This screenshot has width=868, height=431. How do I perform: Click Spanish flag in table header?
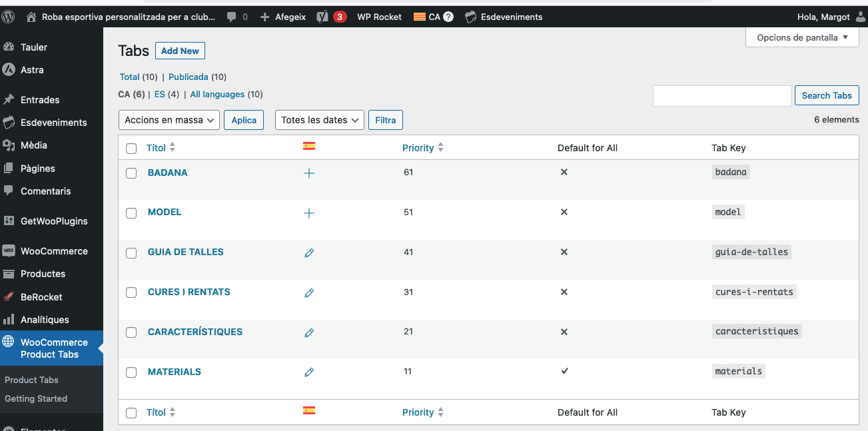(x=309, y=146)
